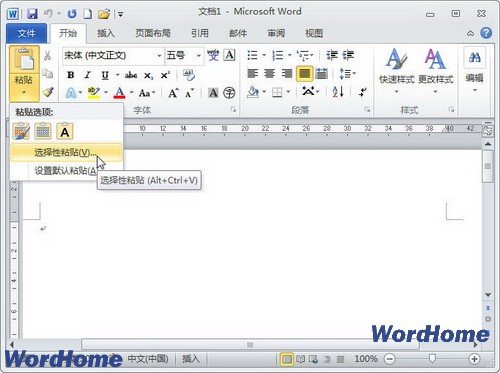
Task: Click the Clear Formatting eraser icon
Action: 189,75
